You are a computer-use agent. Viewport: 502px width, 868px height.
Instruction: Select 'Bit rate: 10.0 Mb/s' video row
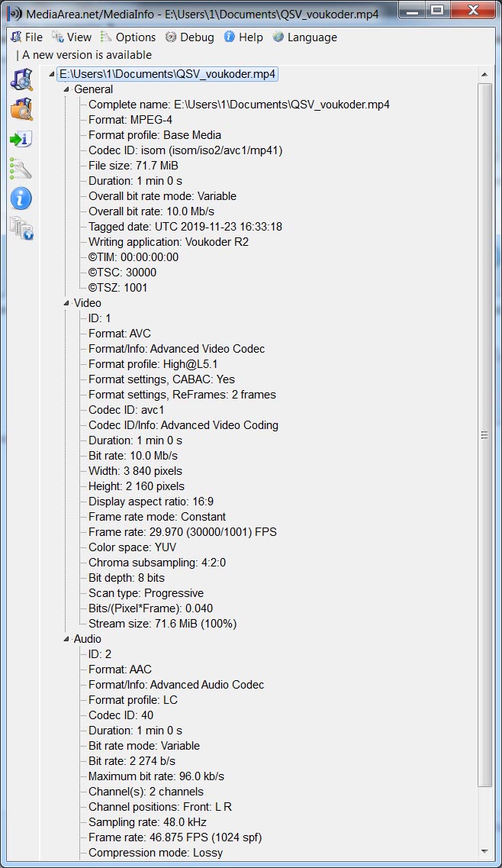(x=134, y=456)
